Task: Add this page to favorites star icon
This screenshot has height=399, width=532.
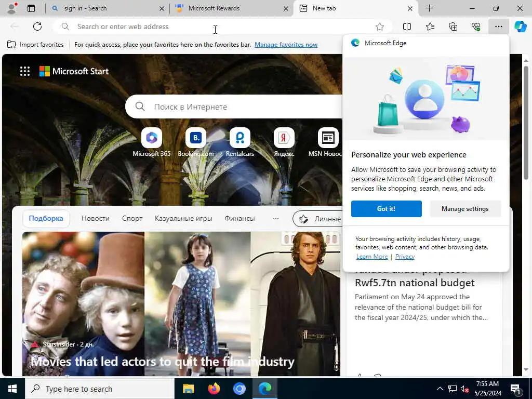Action: tap(380, 26)
